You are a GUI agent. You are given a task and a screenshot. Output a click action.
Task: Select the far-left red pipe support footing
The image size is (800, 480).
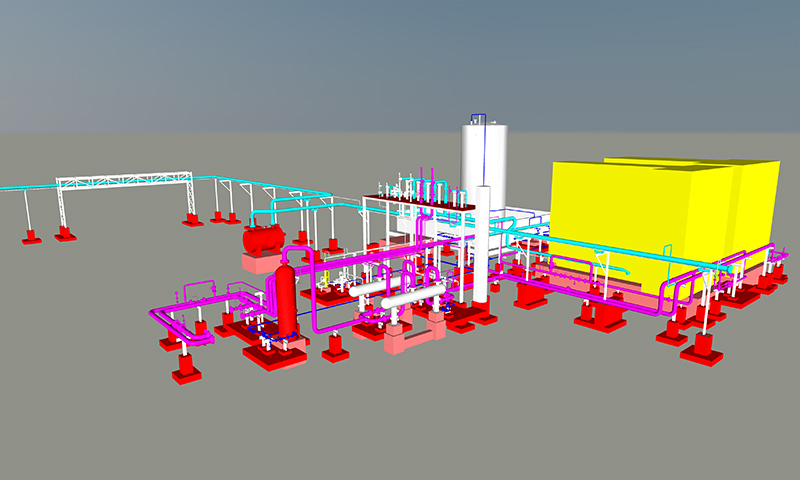point(31,237)
